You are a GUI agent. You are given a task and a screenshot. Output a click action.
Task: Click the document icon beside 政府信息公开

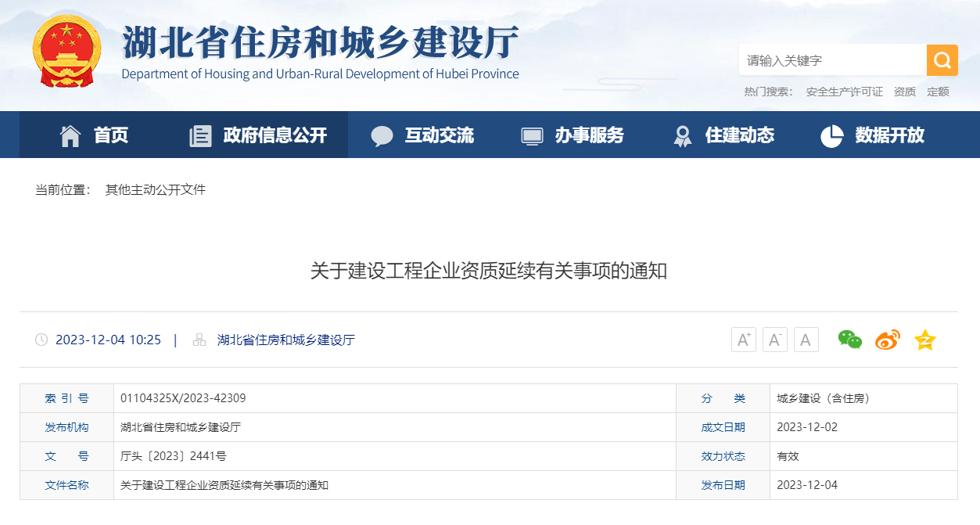click(200, 136)
